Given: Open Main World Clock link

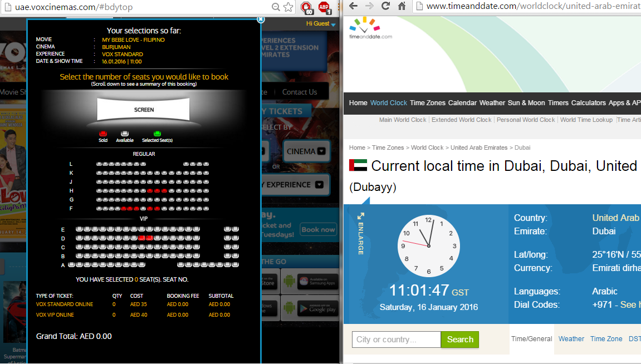Looking at the screenshot, I should point(402,120).
